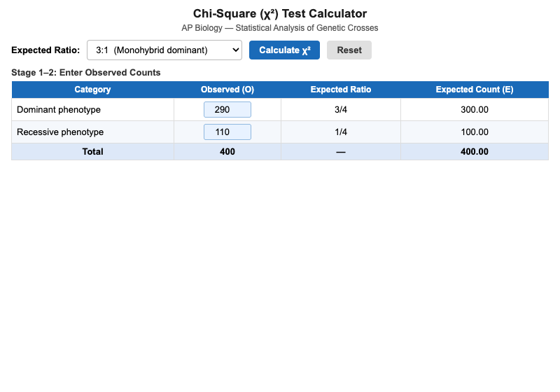Click the 100.00 expected count cell
The width and height of the screenshot is (560, 392).
[474, 132]
